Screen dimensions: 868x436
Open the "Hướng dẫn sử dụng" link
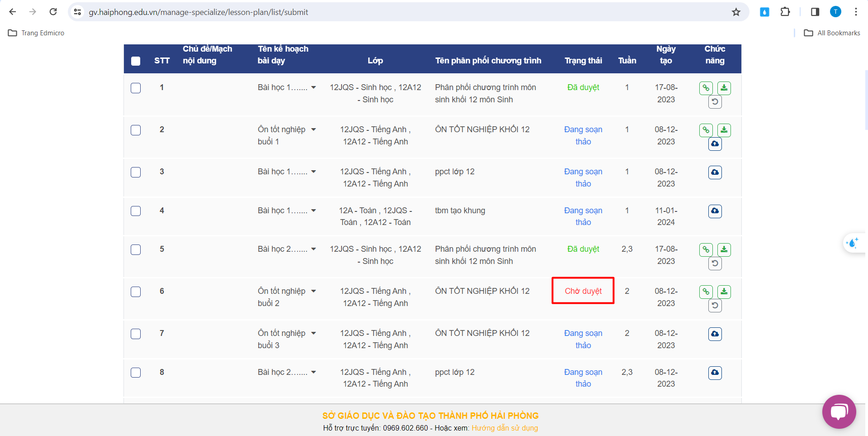pos(504,428)
